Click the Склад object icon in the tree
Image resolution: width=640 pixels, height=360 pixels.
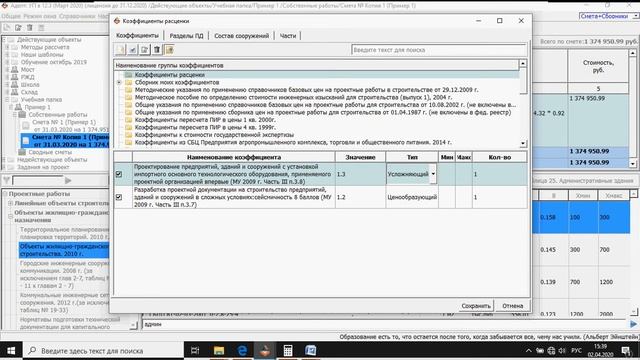(15, 92)
